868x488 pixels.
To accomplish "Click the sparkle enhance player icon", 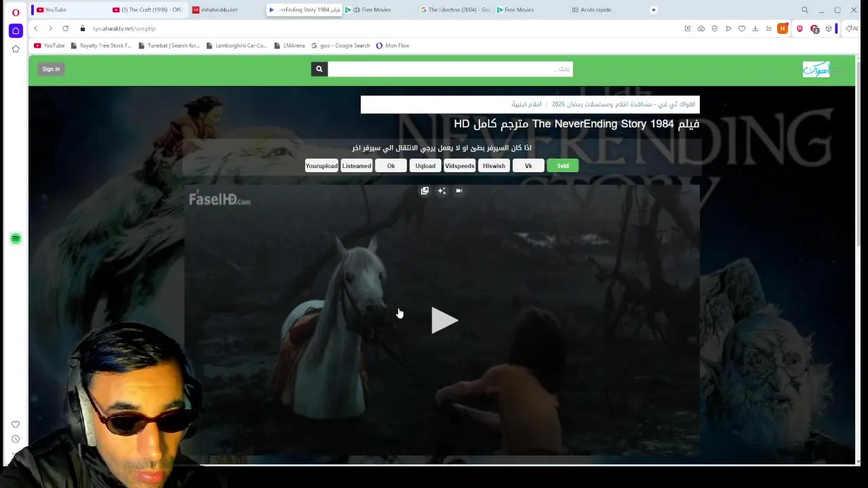I will (441, 191).
